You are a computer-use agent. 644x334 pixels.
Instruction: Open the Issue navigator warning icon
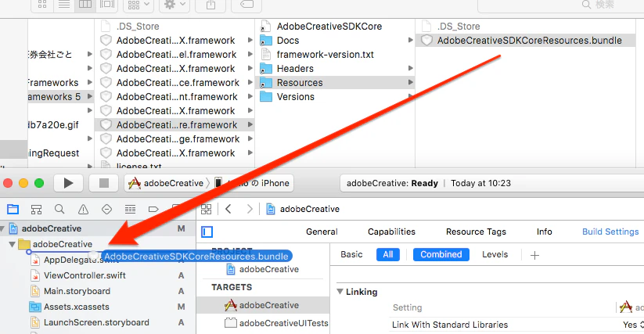tap(83, 210)
